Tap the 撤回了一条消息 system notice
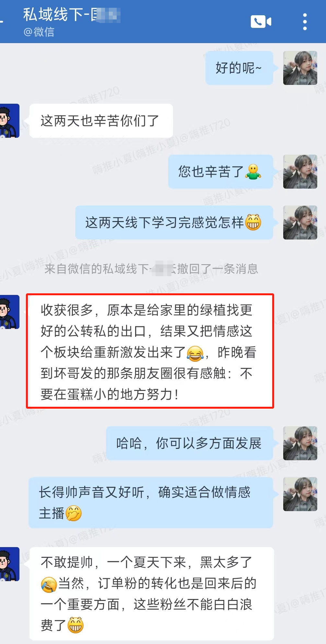 (x=151, y=269)
